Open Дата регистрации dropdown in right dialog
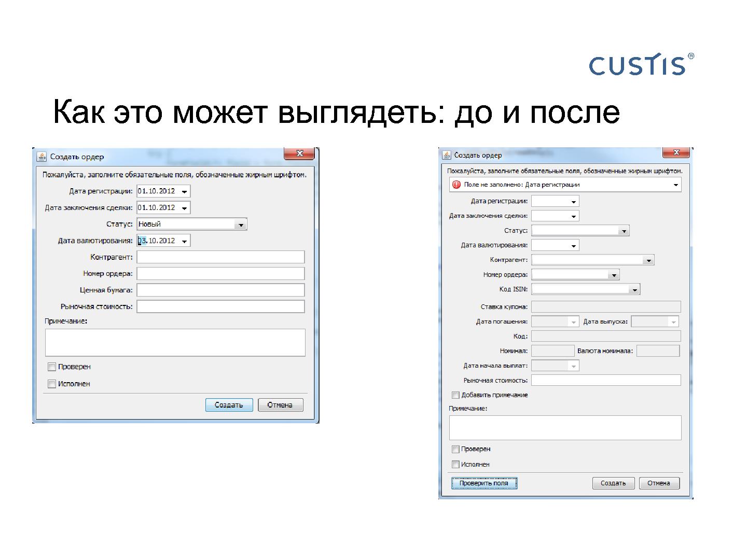This screenshot has height=560, width=747. 573,201
